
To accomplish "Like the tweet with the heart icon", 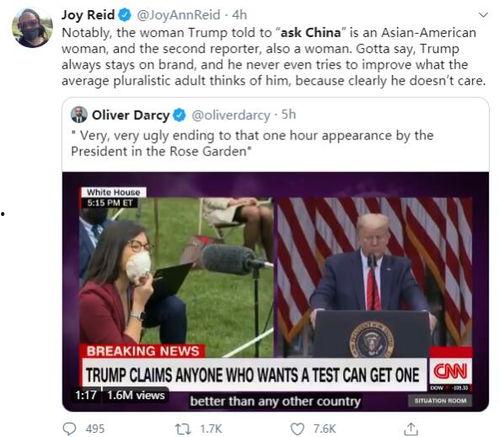I will click(x=297, y=429).
